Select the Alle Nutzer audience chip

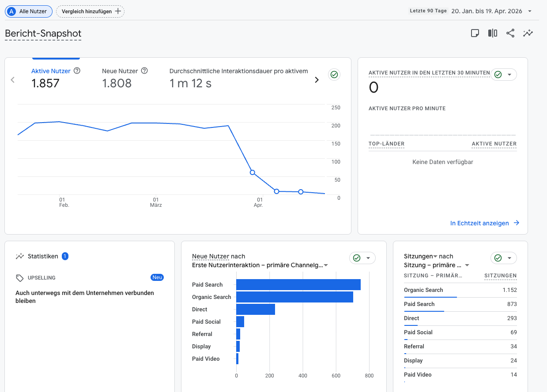(28, 11)
